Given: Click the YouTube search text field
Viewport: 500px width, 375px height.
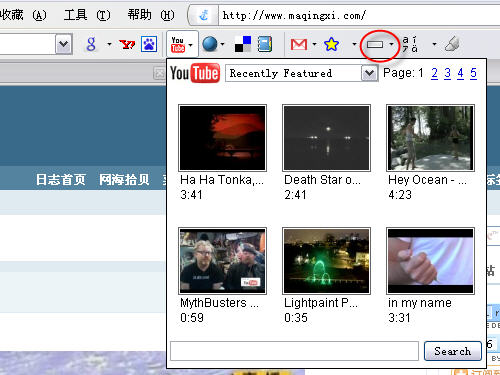Looking at the screenshot, I should tap(294, 351).
